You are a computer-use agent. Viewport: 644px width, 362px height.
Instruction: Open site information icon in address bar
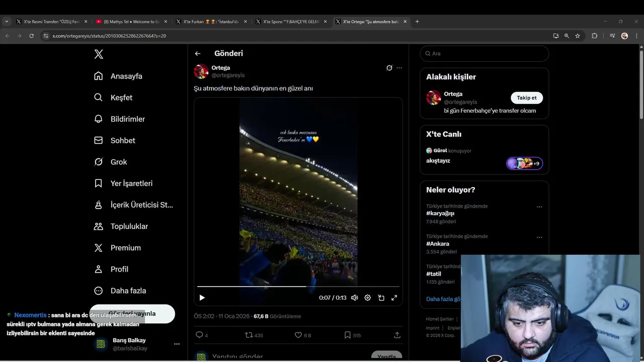(x=46, y=36)
